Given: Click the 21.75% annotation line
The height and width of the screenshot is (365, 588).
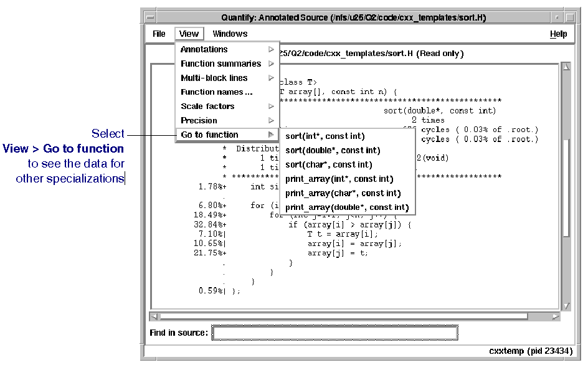Looking at the screenshot, I should click(x=210, y=254).
